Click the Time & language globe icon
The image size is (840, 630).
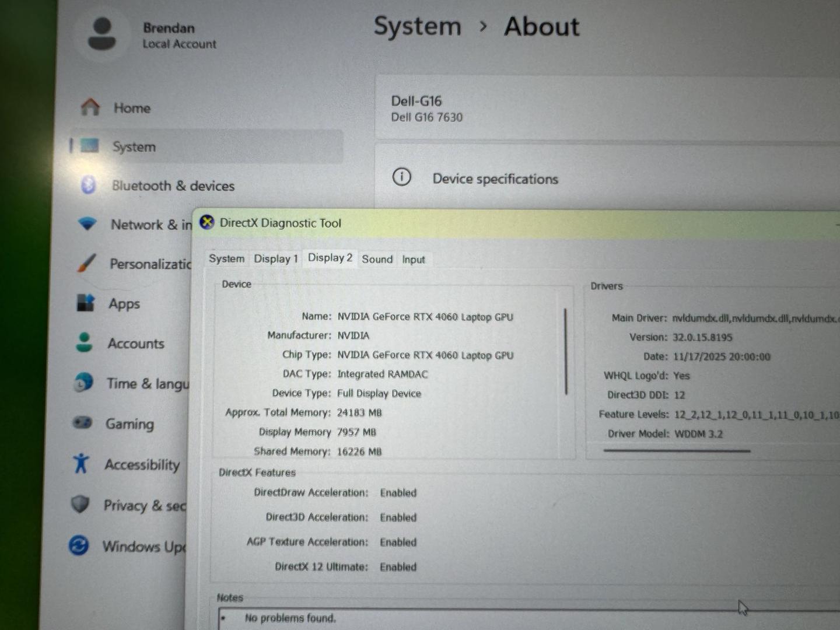pyautogui.click(x=83, y=383)
